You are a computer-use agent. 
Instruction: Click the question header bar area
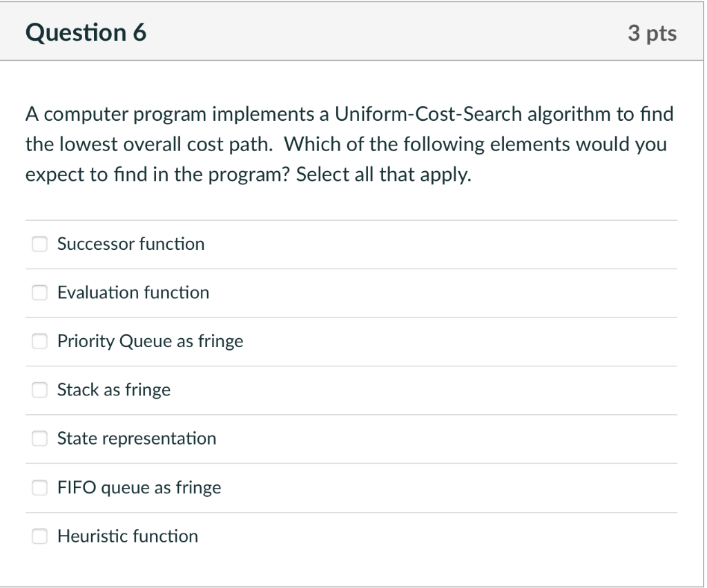380,32
